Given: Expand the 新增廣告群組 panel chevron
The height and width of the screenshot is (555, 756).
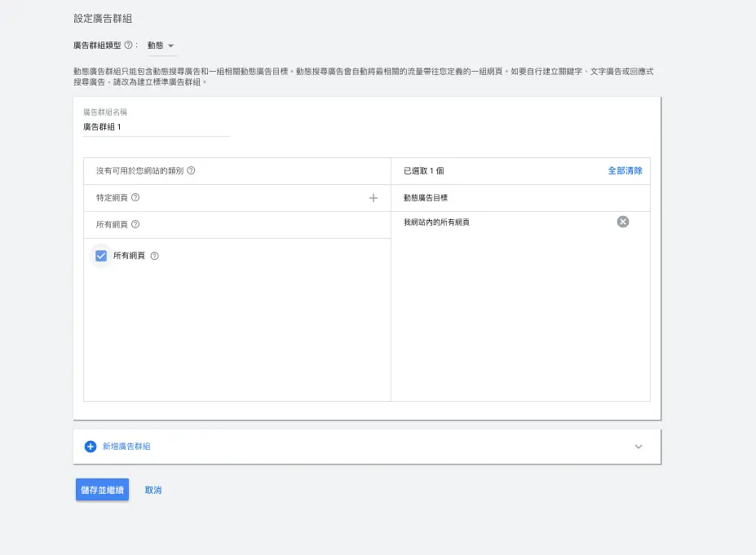Looking at the screenshot, I should coord(639,447).
